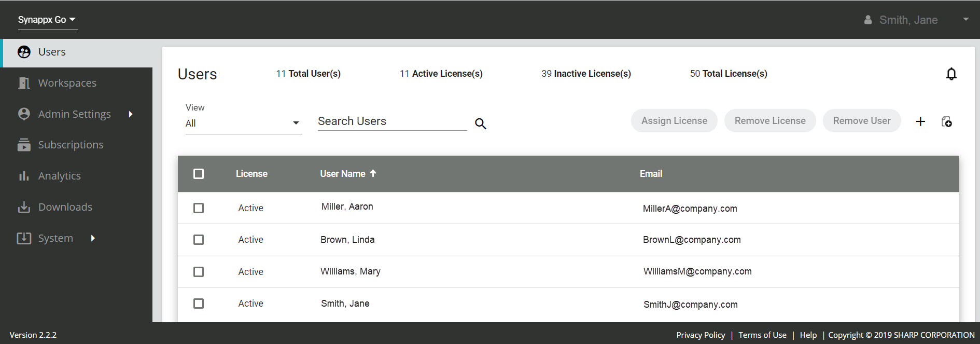This screenshot has height=344, width=980.
Task: Click the import users file icon
Action: pyautogui.click(x=947, y=121)
